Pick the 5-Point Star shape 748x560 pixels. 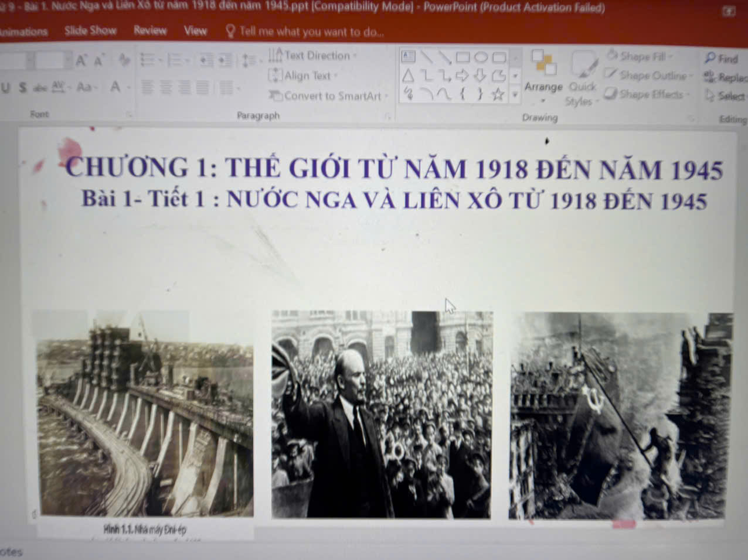(498, 94)
